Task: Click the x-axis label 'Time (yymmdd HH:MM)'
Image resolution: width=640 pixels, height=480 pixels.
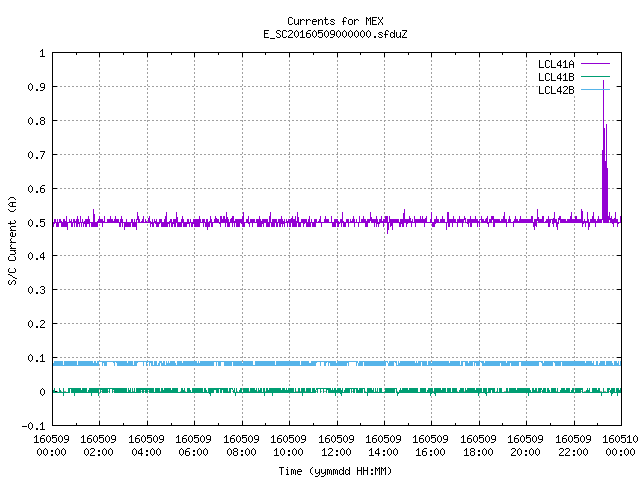Action: [x=335, y=471]
